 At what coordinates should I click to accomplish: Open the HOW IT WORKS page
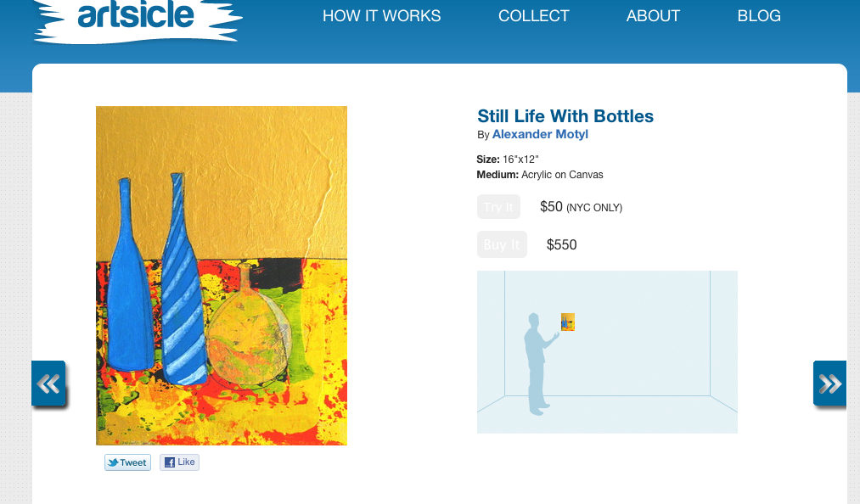[x=381, y=16]
